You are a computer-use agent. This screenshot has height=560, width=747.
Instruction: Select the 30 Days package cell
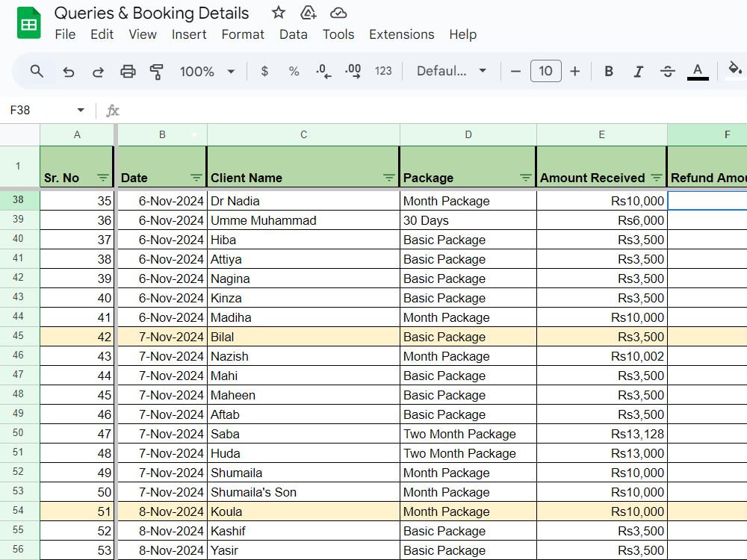point(468,220)
